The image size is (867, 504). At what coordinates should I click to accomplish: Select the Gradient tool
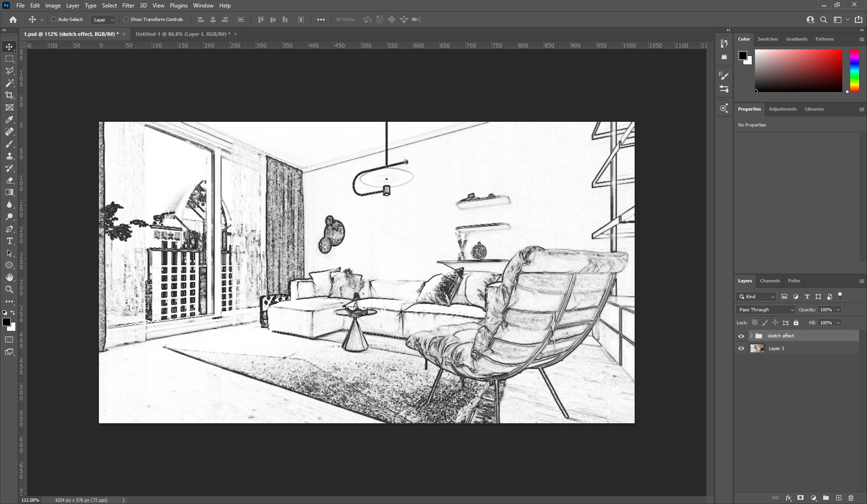point(9,192)
